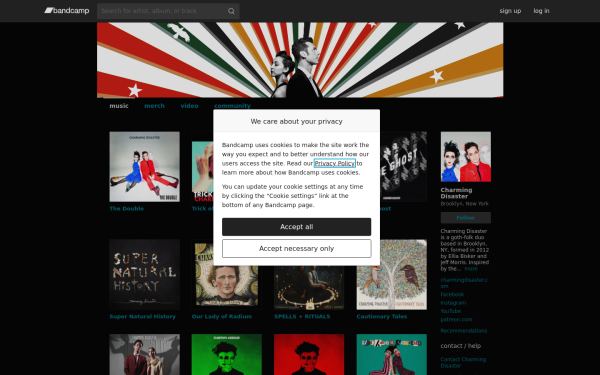
Task: Open the Instagram link
Action: tap(453, 303)
